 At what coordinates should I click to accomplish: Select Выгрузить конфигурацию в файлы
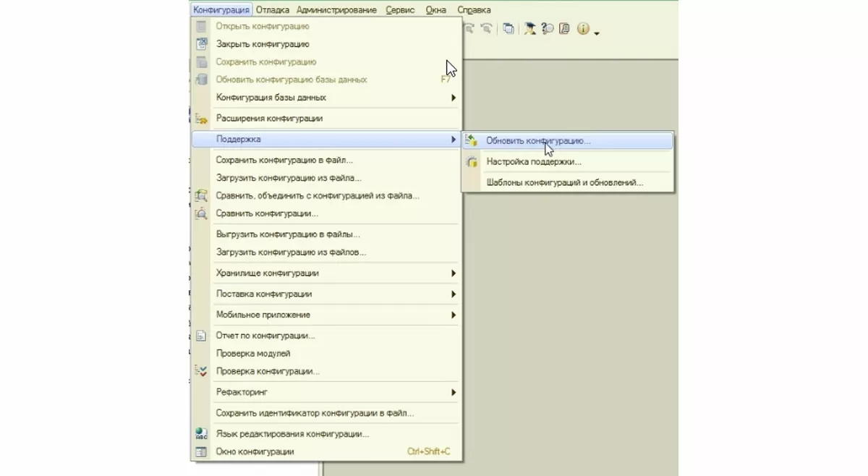(x=325, y=234)
